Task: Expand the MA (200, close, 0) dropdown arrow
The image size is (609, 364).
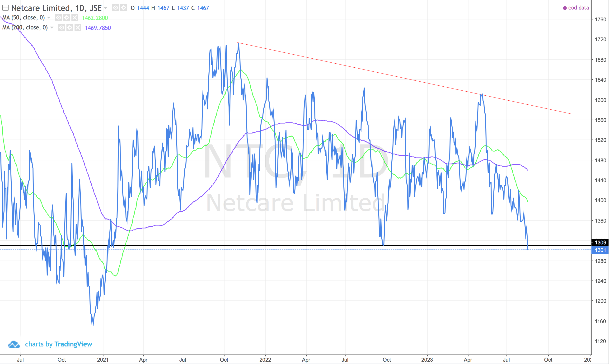Action: (52, 28)
